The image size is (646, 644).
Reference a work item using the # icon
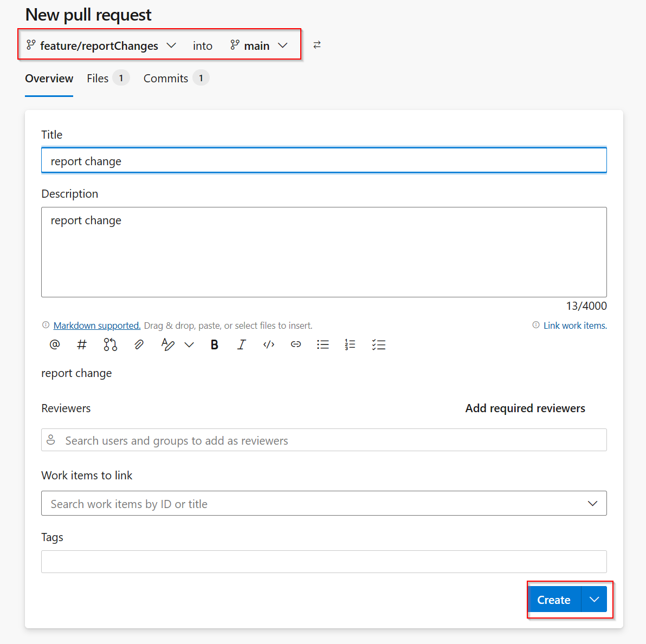point(81,344)
